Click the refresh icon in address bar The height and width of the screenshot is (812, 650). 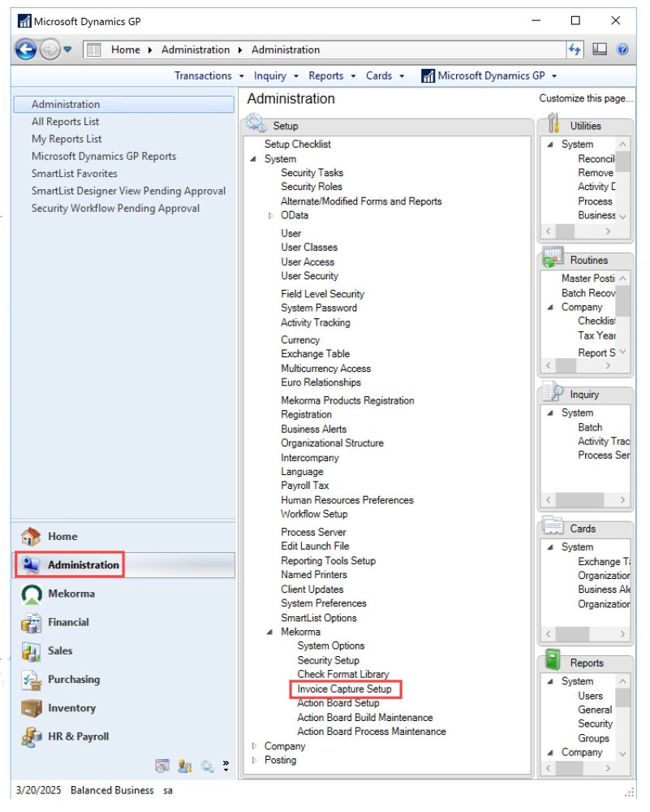(x=575, y=50)
